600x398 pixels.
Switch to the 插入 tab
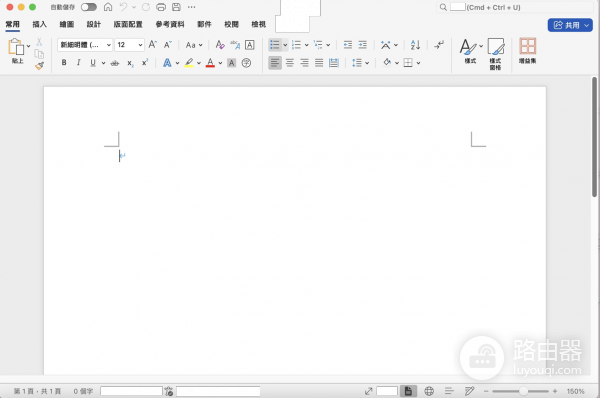(x=39, y=24)
